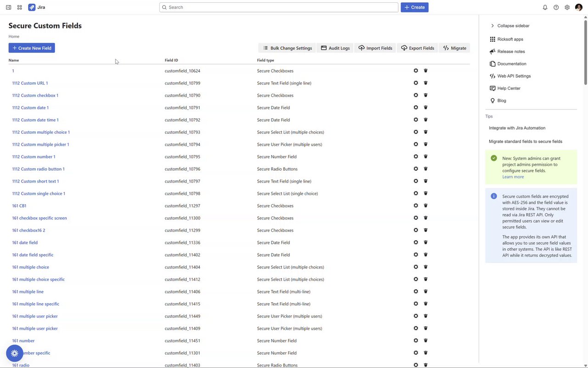Open the 161 date field link

pyautogui.click(x=25, y=242)
